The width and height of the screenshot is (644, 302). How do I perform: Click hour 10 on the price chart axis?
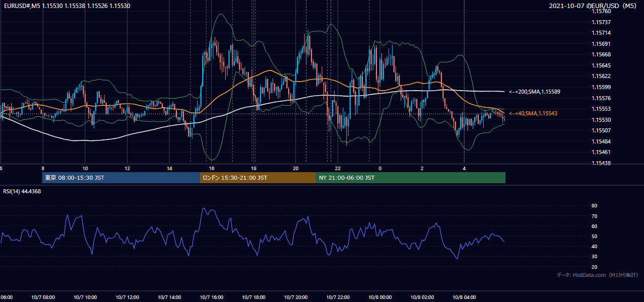click(85, 169)
